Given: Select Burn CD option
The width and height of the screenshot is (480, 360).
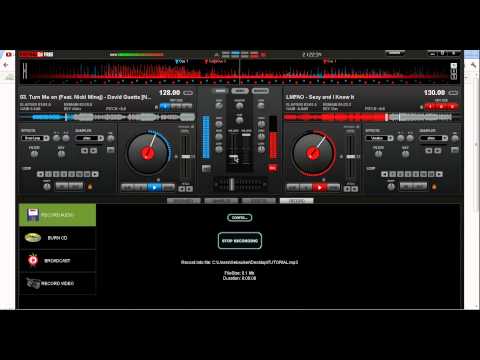Looking at the screenshot, I should click(58, 238).
